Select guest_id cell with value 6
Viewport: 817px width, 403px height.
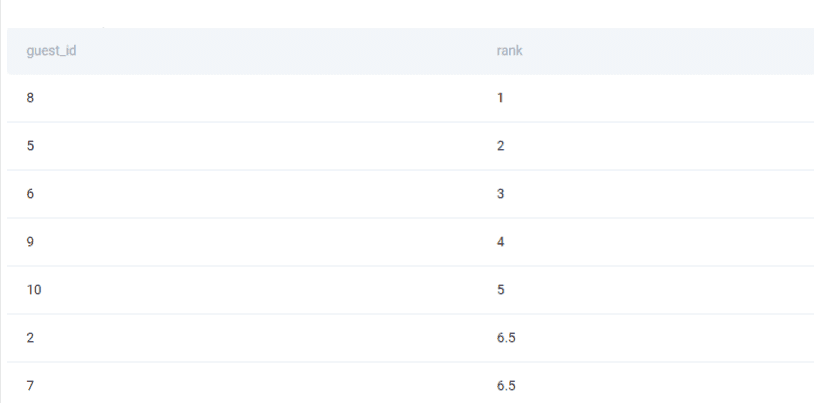coord(31,194)
